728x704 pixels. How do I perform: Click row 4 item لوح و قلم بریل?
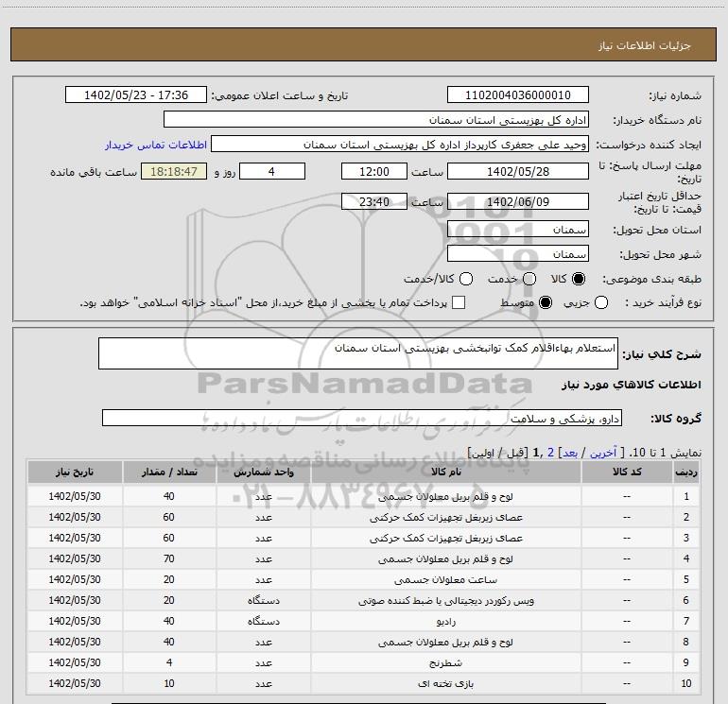[445, 559]
